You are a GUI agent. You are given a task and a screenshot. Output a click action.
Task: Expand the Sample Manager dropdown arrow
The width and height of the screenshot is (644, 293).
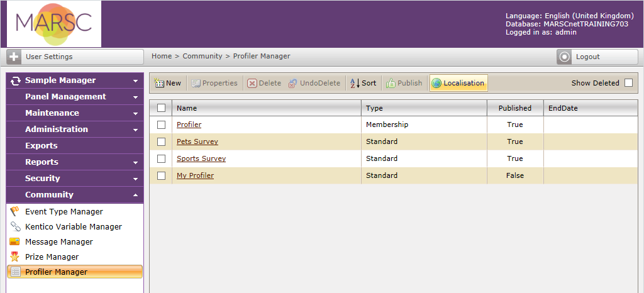pyautogui.click(x=136, y=81)
